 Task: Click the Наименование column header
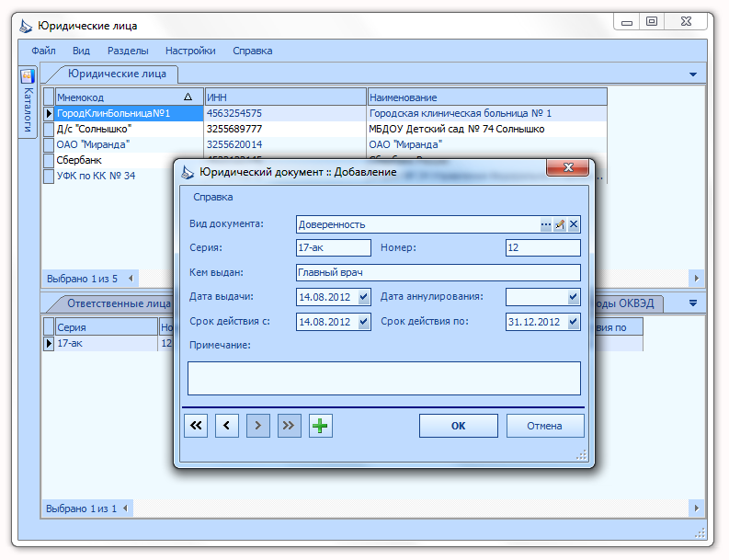pyautogui.click(x=487, y=97)
